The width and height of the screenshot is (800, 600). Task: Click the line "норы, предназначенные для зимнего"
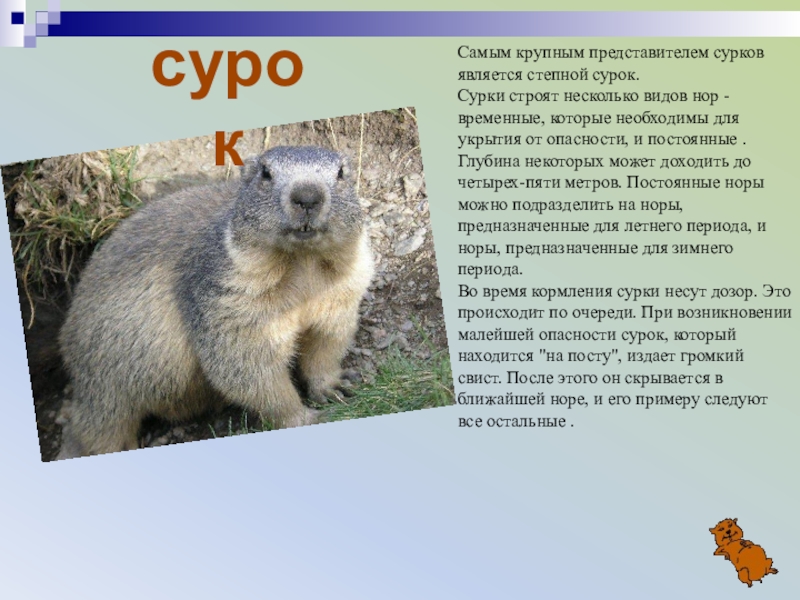click(x=595, y=248)
